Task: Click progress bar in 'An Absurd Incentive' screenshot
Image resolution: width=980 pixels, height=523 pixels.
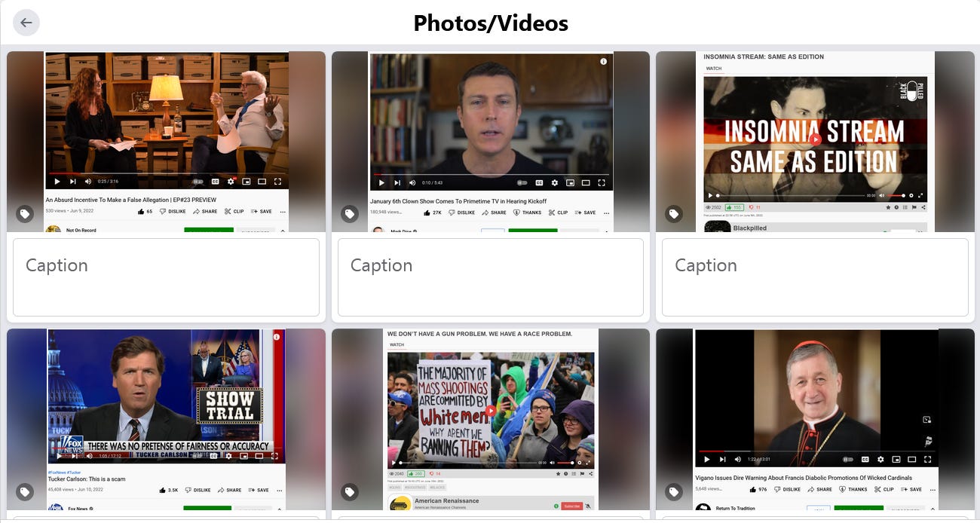Action: point(166,173)
